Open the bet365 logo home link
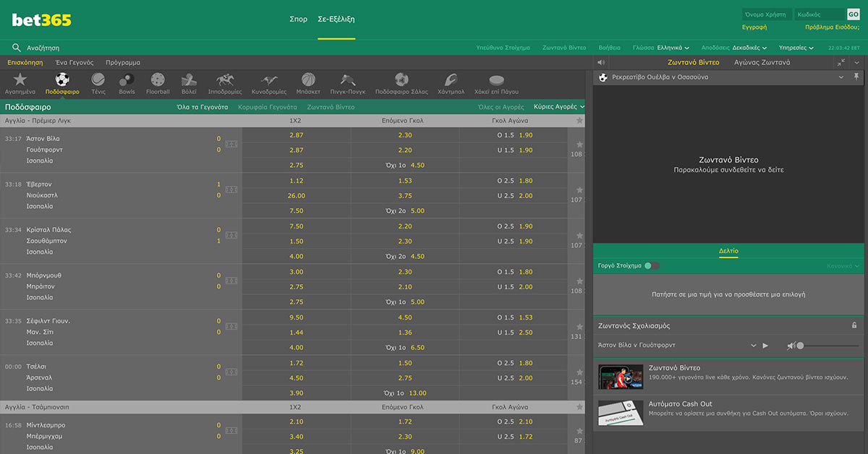This screenshot has width=868, height=454. pos(42,20)
